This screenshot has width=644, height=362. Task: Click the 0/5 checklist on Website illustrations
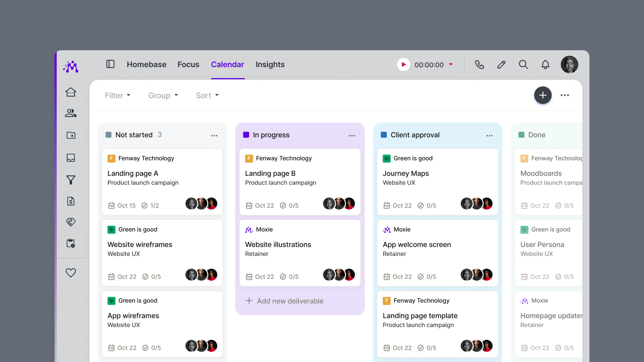pos(289,277)
